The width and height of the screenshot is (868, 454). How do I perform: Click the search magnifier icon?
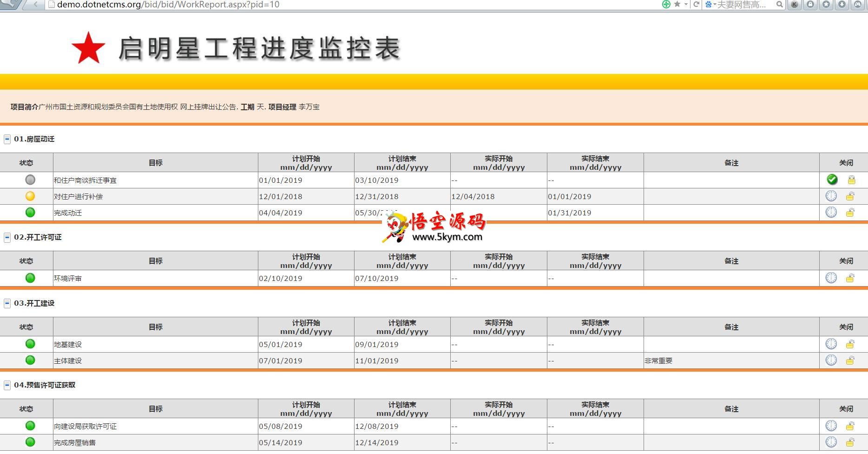pyautogui.click(x=780, y=5)
